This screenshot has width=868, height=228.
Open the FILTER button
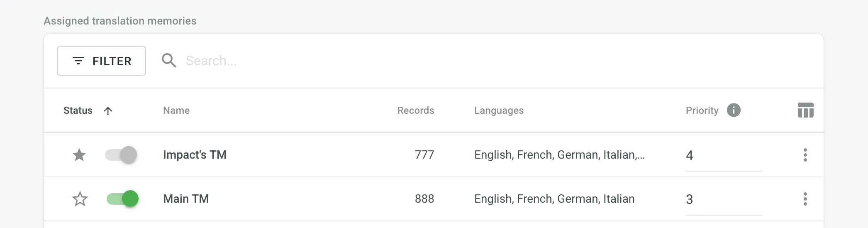pos(101,61)
